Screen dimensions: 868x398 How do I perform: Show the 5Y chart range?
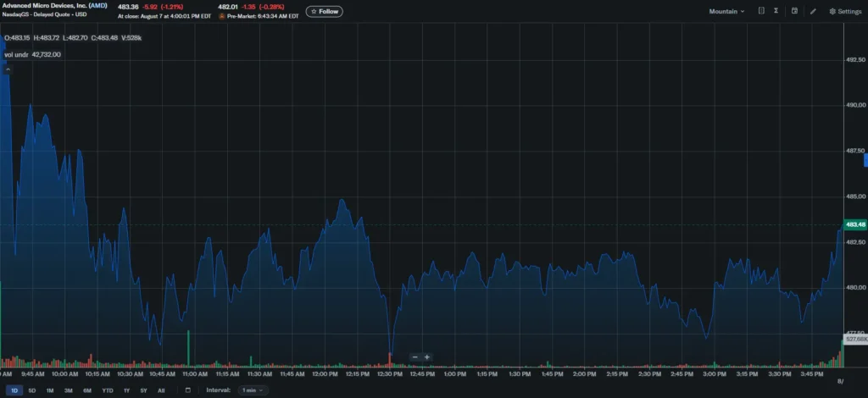(143, 390)
